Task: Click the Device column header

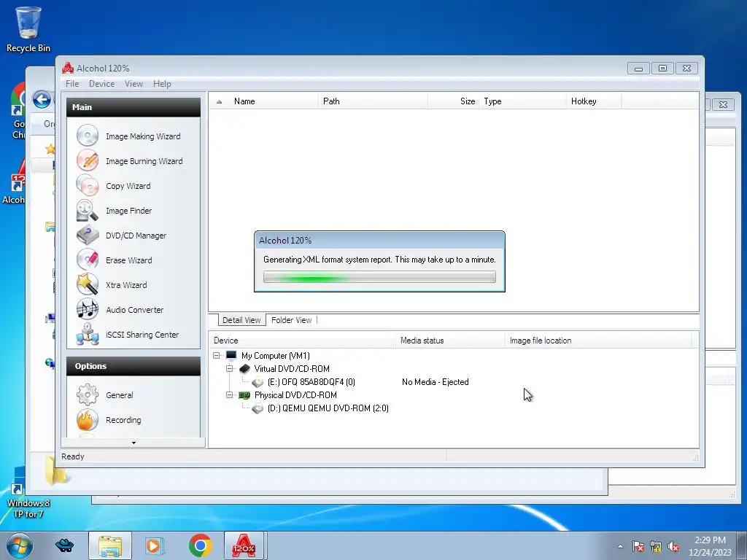Action: 302,341
